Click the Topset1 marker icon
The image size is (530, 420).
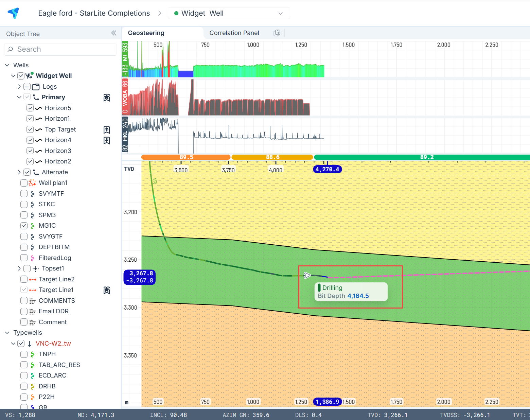36,268
